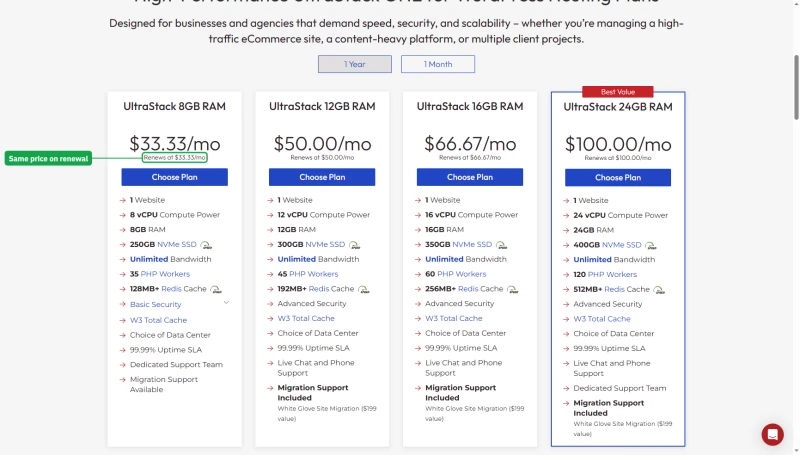Click '16 vCPU Compute Power' text
Screen dimensions: 800x455
471,215
